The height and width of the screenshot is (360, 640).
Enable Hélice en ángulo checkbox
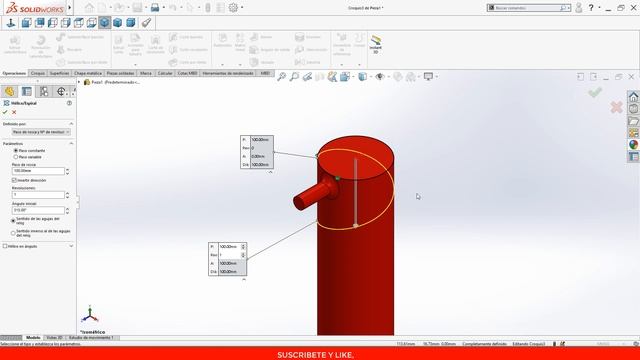pyautogui.click(x=5, y=246)
